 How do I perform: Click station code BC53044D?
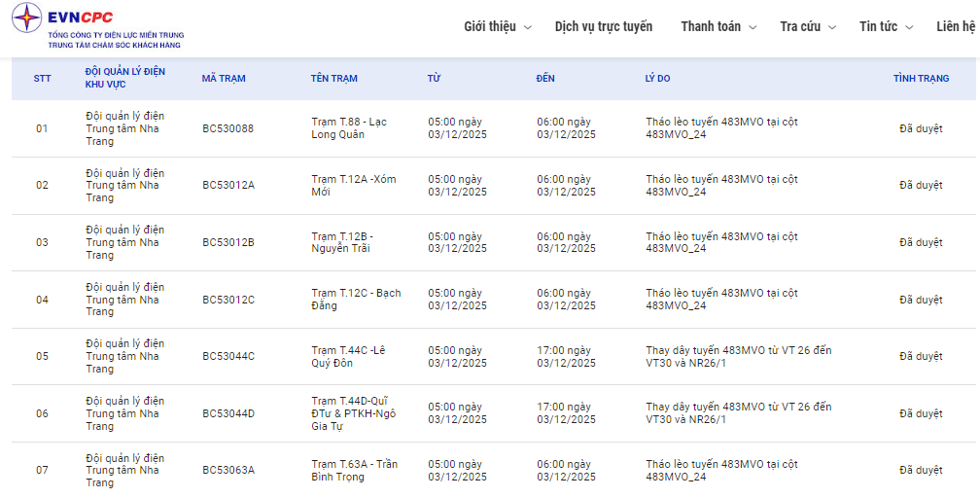click(228, 413)
